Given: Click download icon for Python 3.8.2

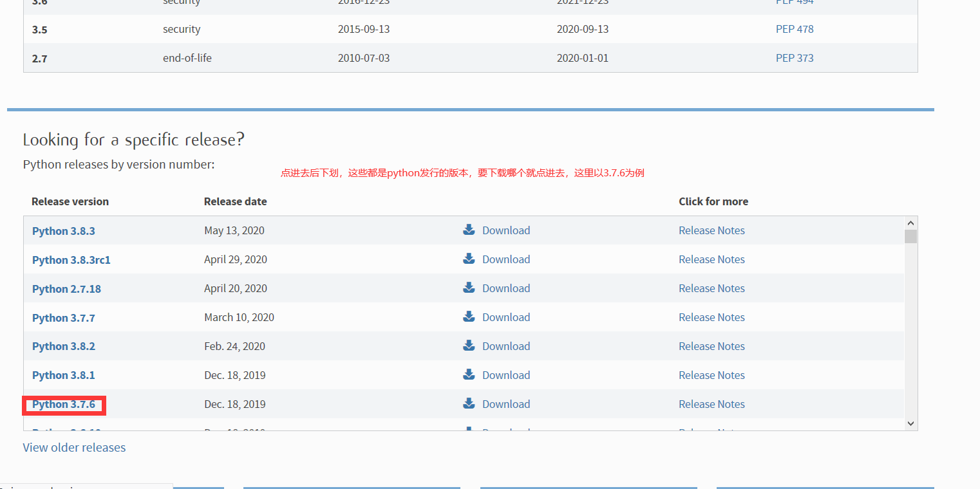Looking at the screenshot, I should click(469, 346).
